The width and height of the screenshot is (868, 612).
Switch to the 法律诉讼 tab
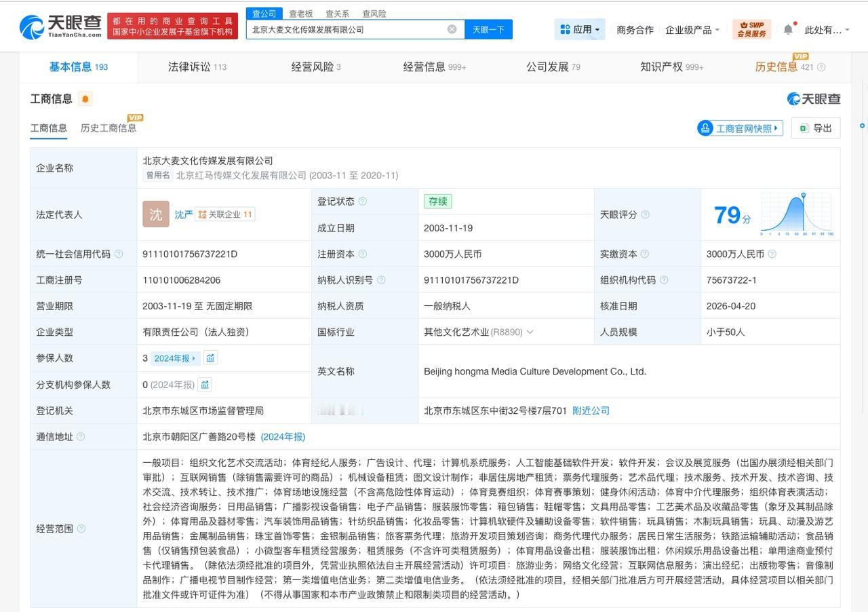tap(197, 66)
